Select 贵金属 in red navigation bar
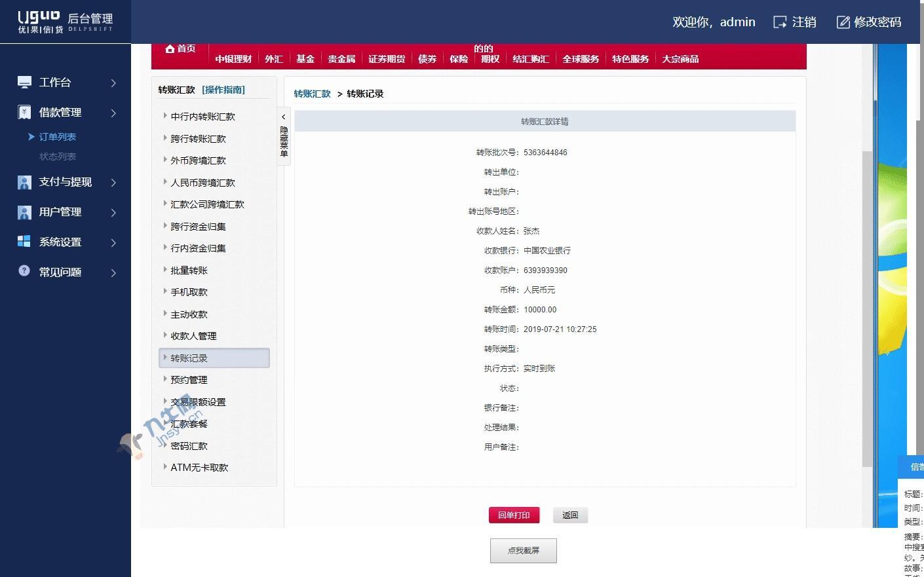 point(341,59)
